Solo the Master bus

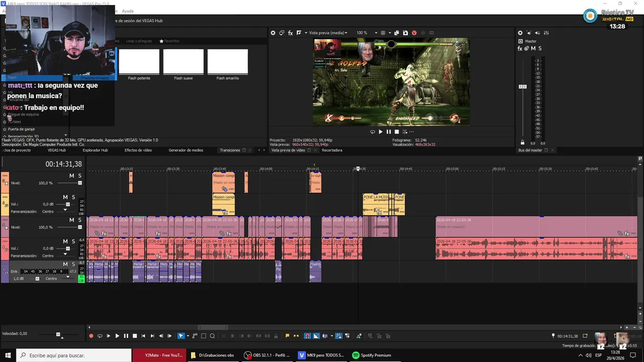coord(540,49)
